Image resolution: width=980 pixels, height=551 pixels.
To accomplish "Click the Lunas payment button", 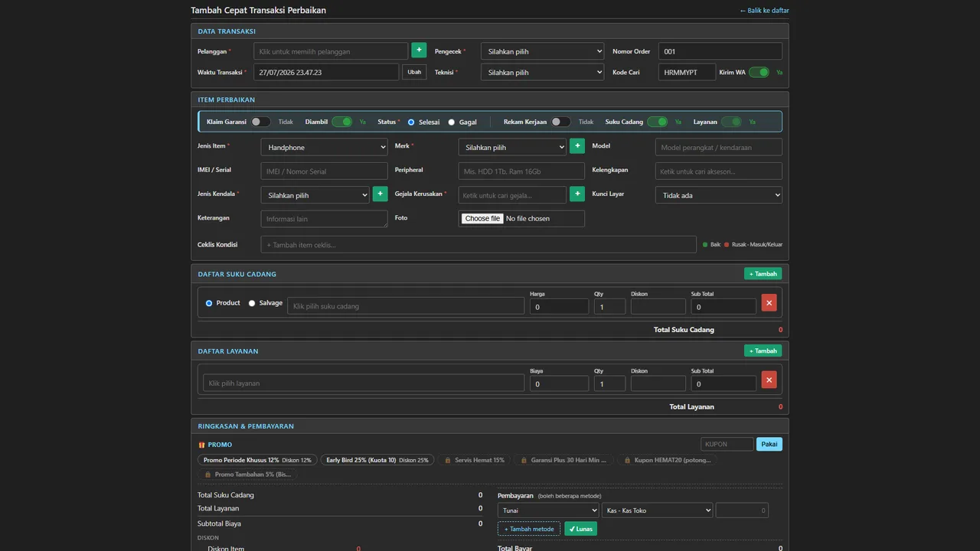I will [x=580, y=529].
